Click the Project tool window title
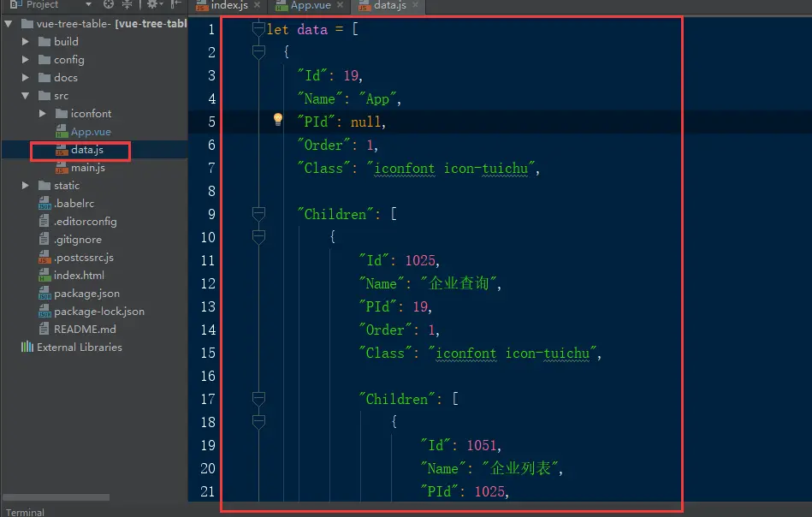 (42, 4)
